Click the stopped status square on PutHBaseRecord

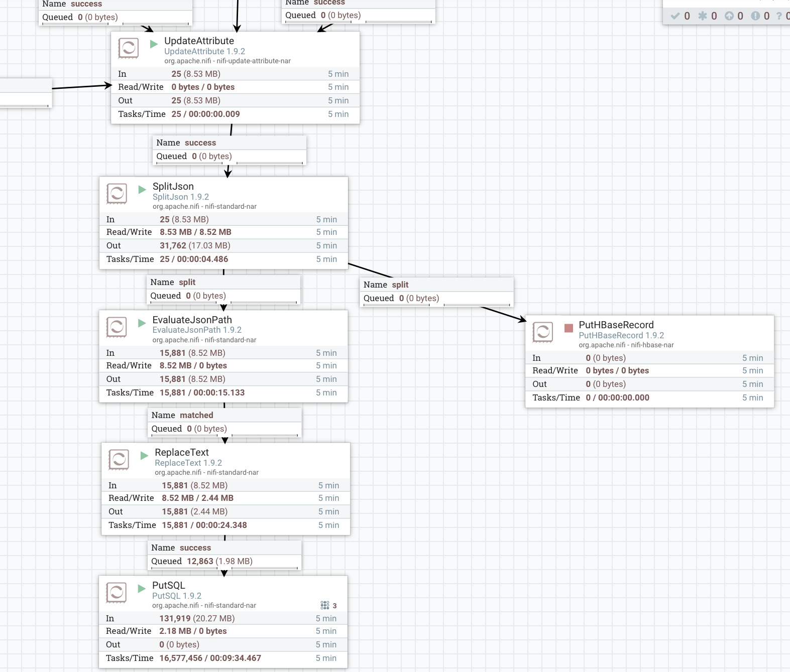pyautogui.click(x=569, y=328)
